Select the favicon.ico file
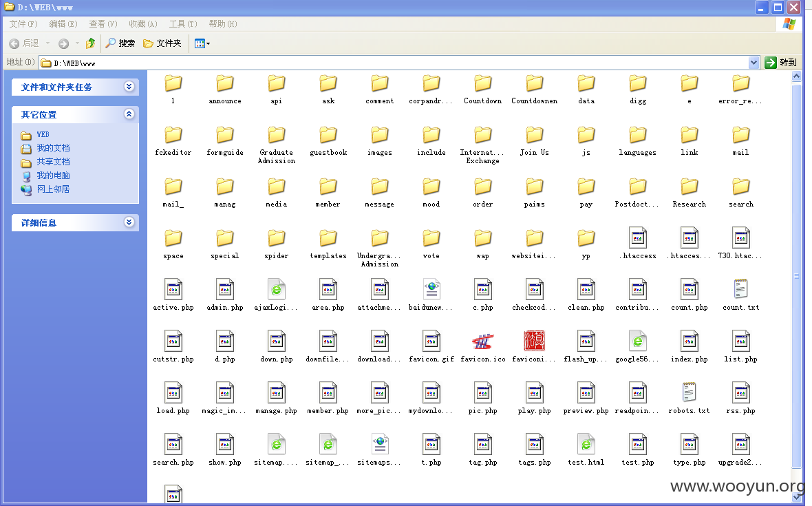812x506 pixels. 482,347
